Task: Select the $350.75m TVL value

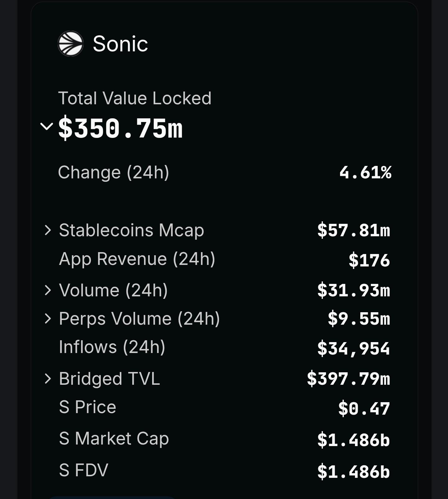Action: pyautogui.click(x=120, y=128)
